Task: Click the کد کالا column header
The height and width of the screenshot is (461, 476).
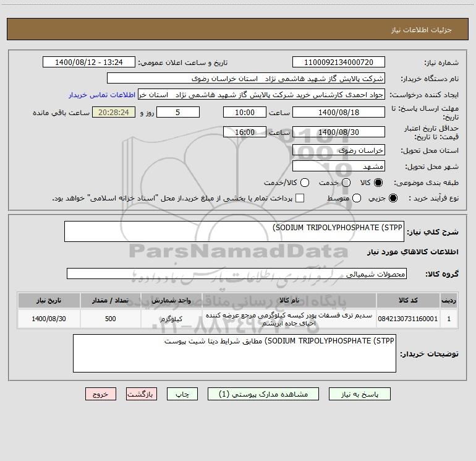Action: [408, 301]
